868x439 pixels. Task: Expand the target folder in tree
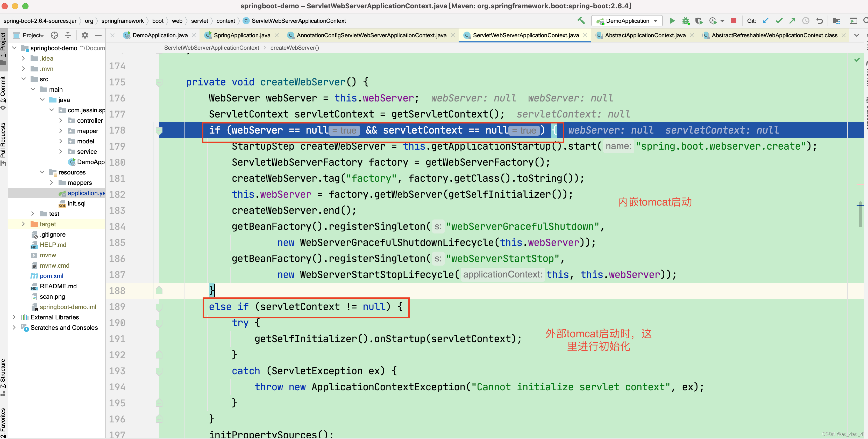coord(23,224)
